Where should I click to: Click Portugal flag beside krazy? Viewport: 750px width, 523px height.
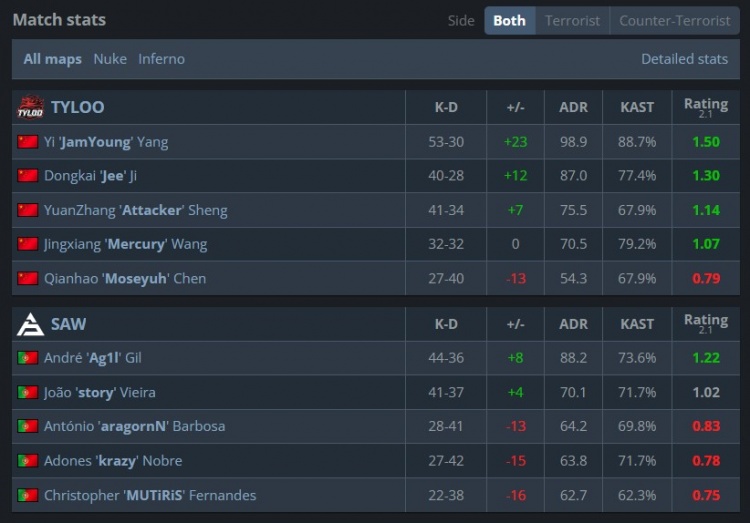[27, 461]
